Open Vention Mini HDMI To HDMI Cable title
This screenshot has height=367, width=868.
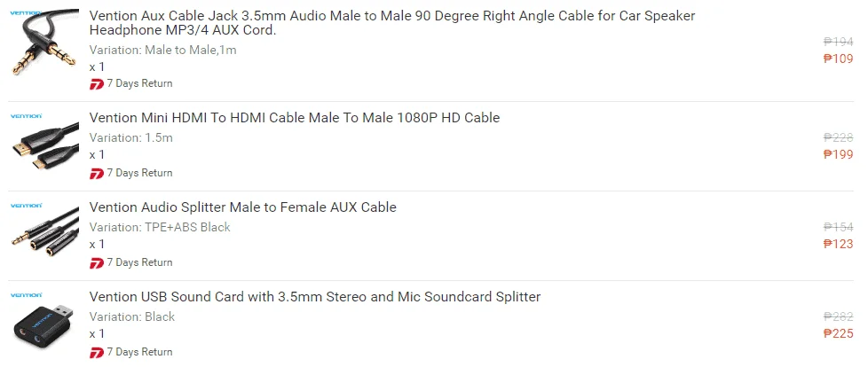[x=295, y=118]
